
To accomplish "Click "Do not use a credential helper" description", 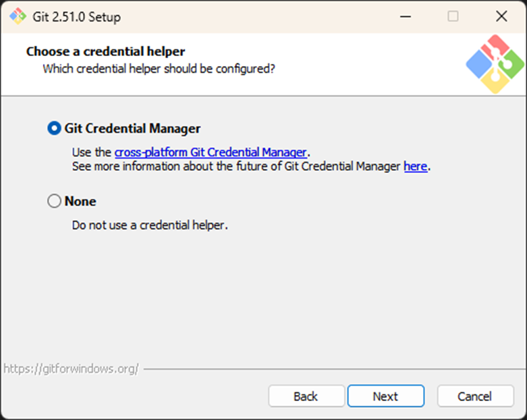I will pyautogui.click(x=150, y=225).
